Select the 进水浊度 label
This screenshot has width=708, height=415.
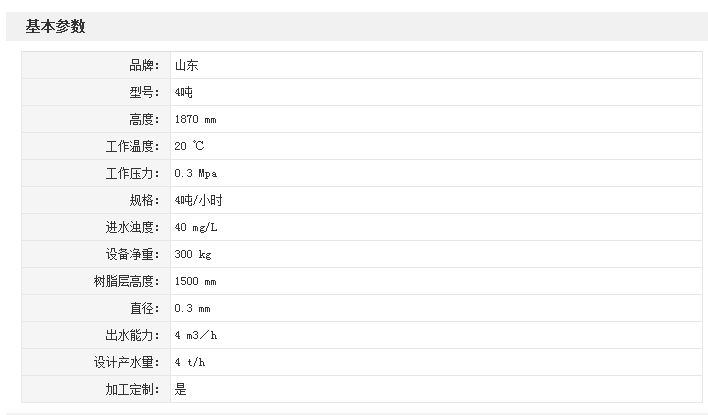132,228
